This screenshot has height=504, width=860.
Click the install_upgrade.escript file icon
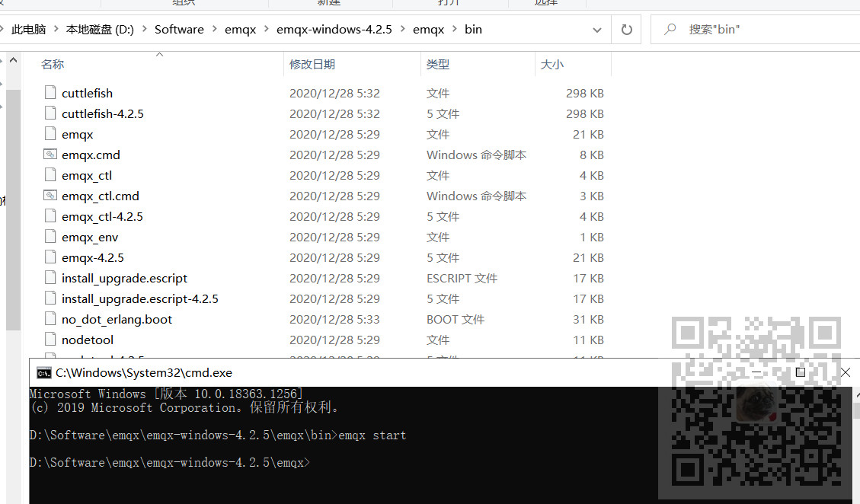50,278
